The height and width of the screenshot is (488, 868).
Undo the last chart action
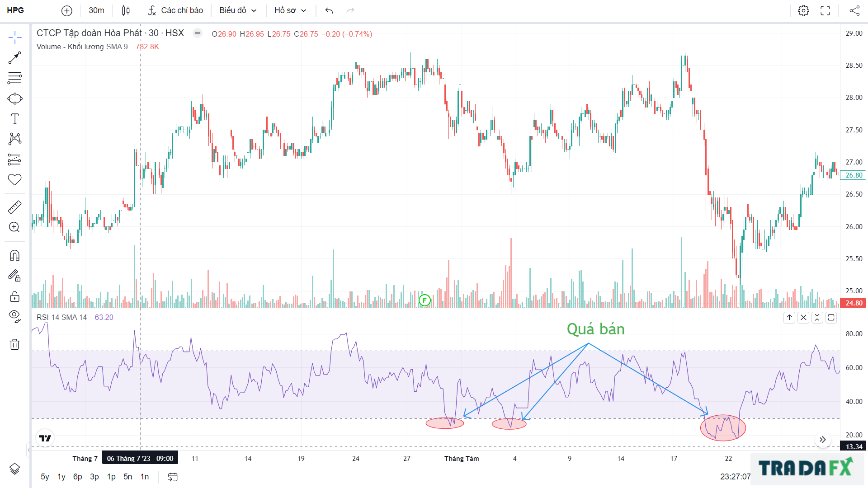(x=329, y=10)
